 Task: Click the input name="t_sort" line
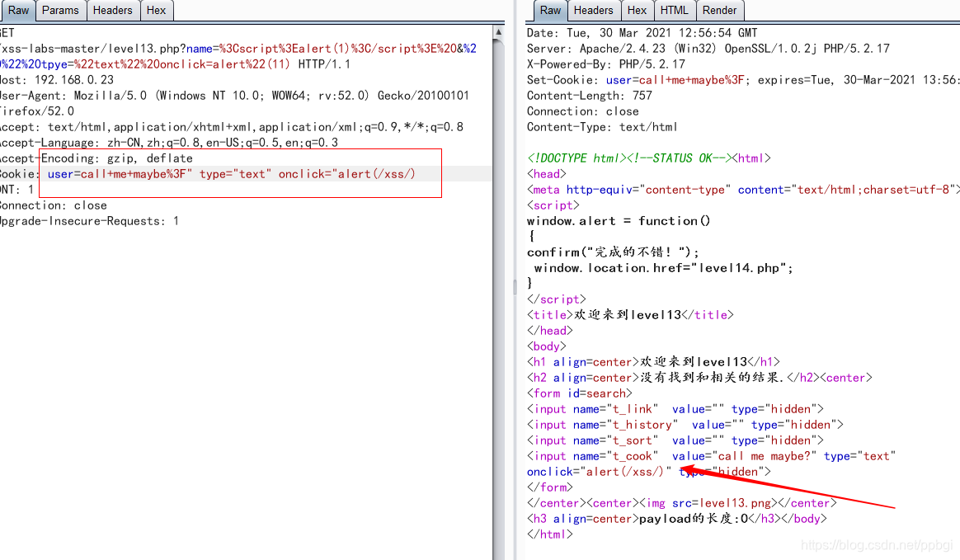(675, 440)
